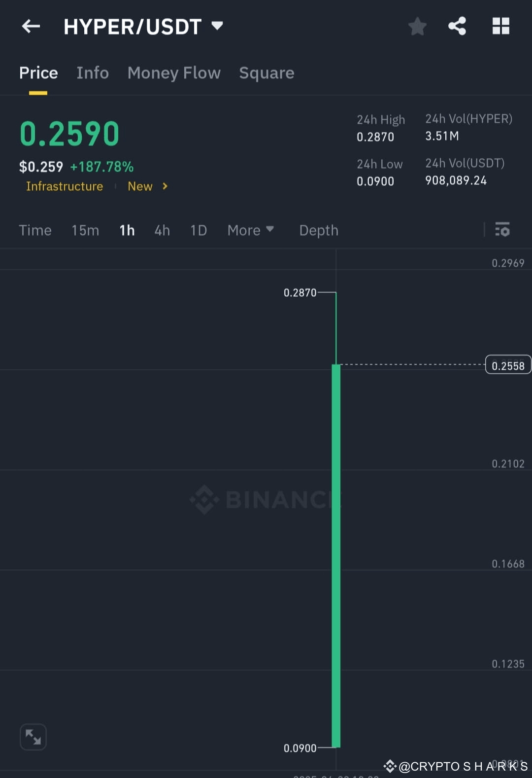The image size is (532, 778).
Task: Open chart indicator settings icon
Action: tap(502, 230)
